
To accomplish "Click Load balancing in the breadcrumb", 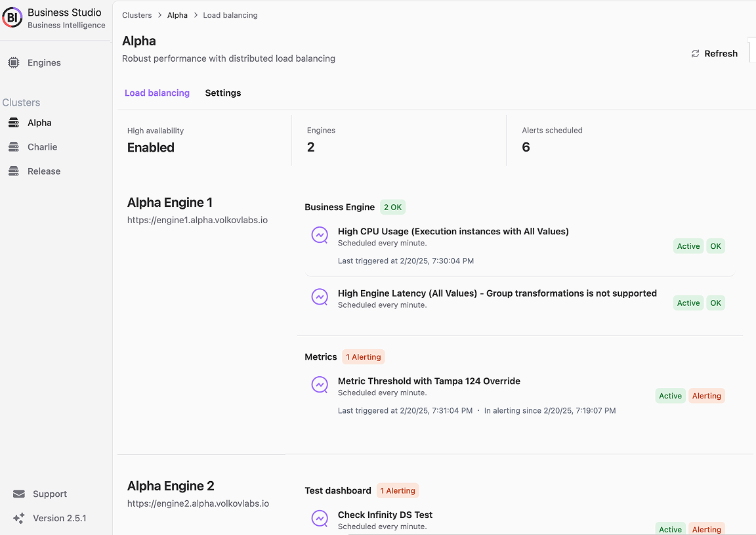I will tap(230, 16).
